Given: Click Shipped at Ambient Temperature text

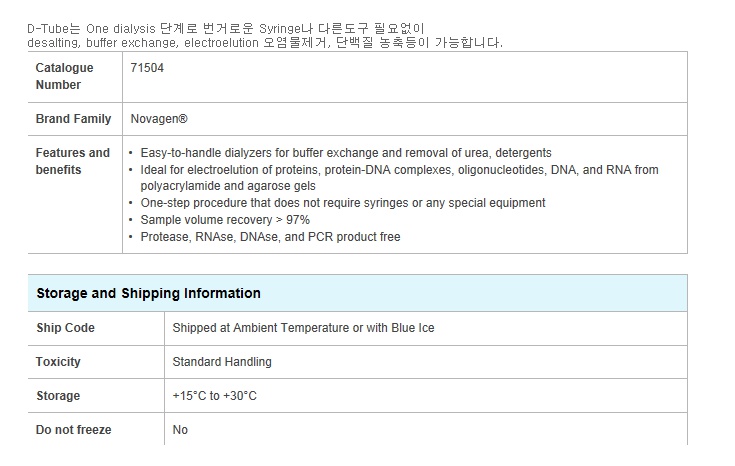Looking at the screenshot, I should 303,328.
